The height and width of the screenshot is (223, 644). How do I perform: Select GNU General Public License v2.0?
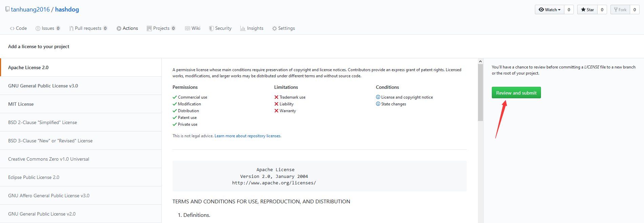(x=81, y=214)
